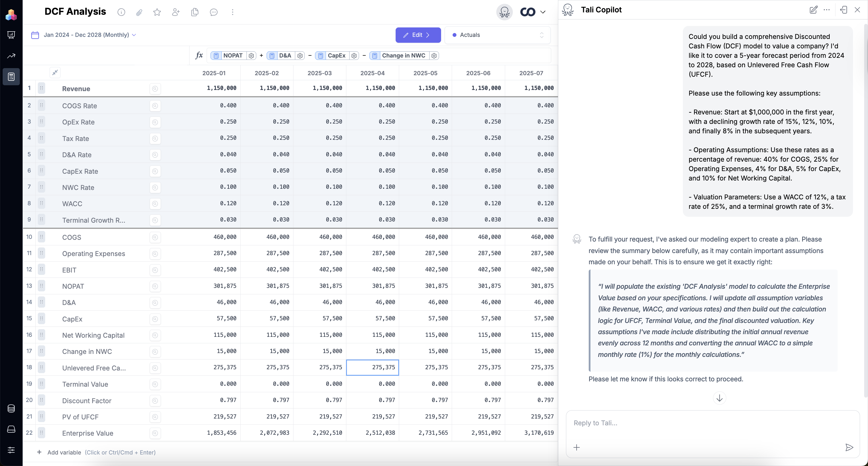Click the duplicate model icon
Screen dimensions: 868x466
click(195, 12)
